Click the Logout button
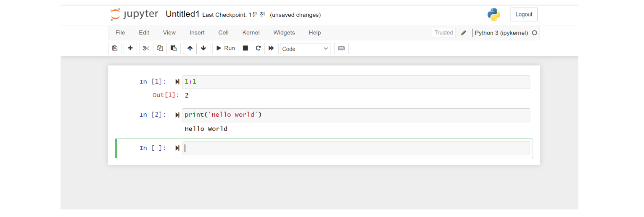This screenshot has width=644, height=217. click(x=524, y=14)
